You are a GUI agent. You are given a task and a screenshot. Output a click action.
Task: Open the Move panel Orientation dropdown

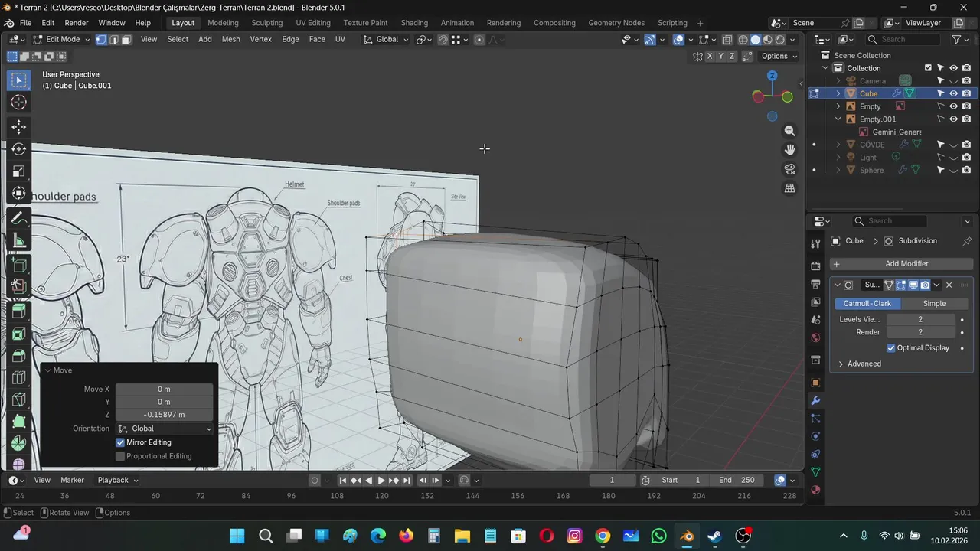[x=165, y=429]
